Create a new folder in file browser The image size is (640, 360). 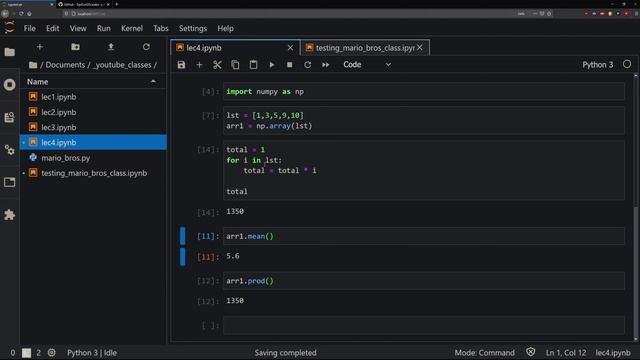[75, 47]
